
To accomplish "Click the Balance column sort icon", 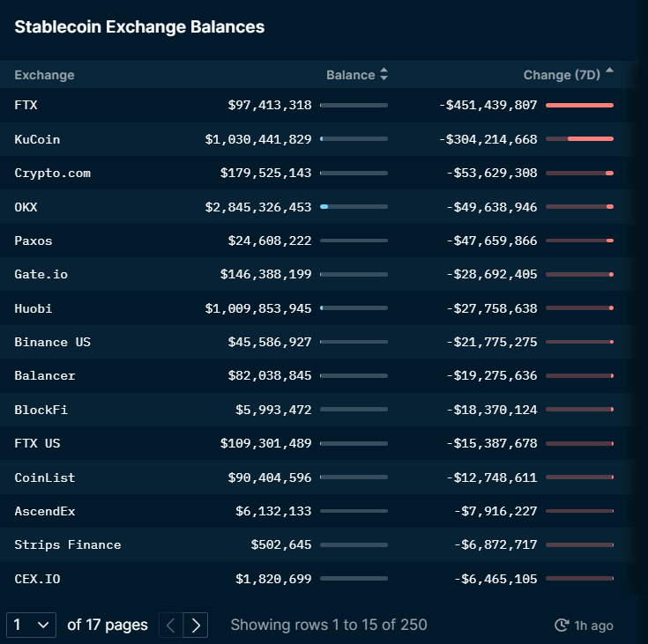I will 384,76.
